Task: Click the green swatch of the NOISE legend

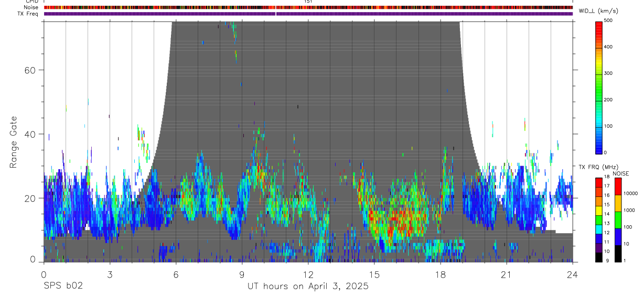Action: coord(618,219)
